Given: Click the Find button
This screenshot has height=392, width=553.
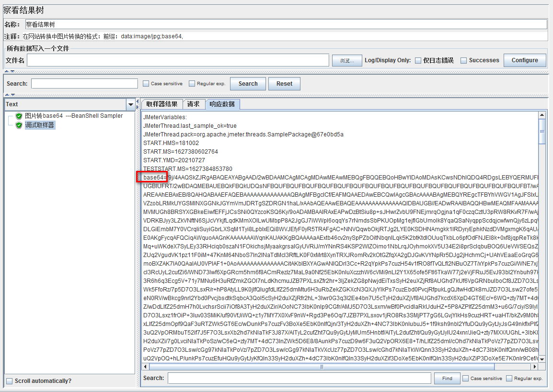Looking at the screenshot, I should pyautogui.click(x=447, y=378).
